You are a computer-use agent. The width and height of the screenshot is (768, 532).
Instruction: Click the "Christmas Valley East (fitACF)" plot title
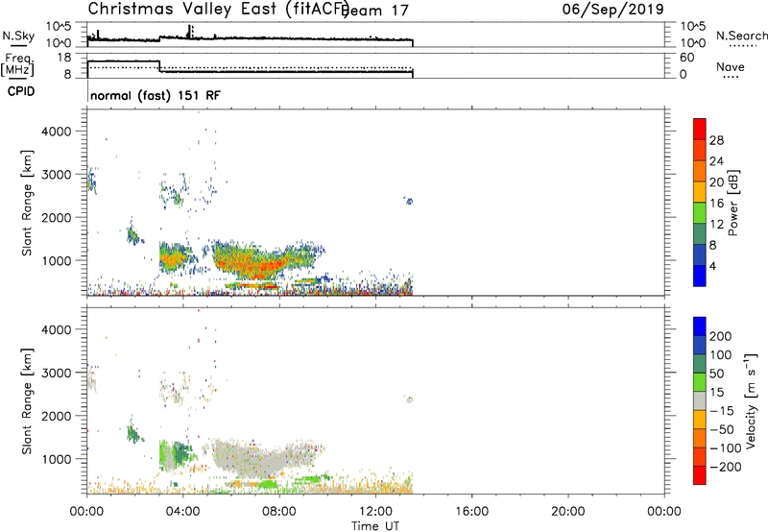[x=219, y=9]
